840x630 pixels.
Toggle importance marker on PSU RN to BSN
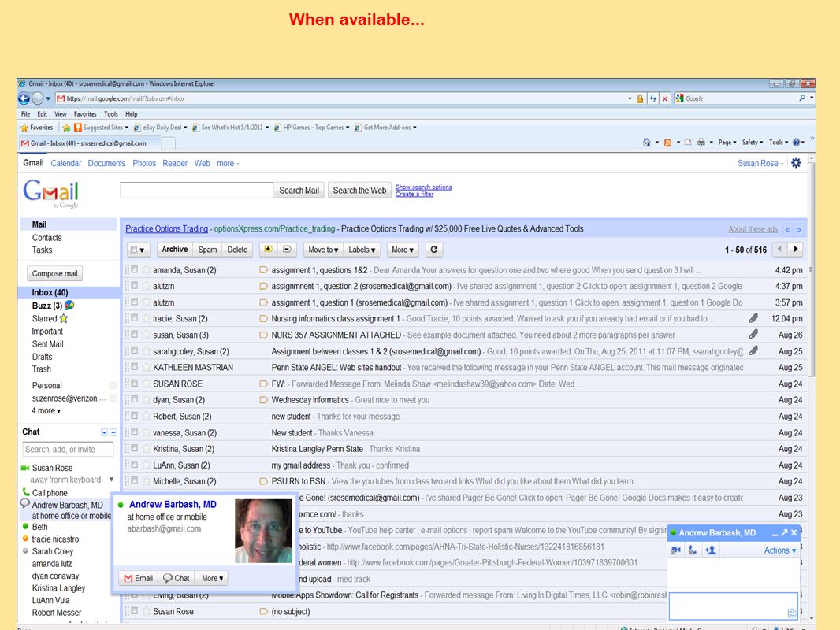263,481
